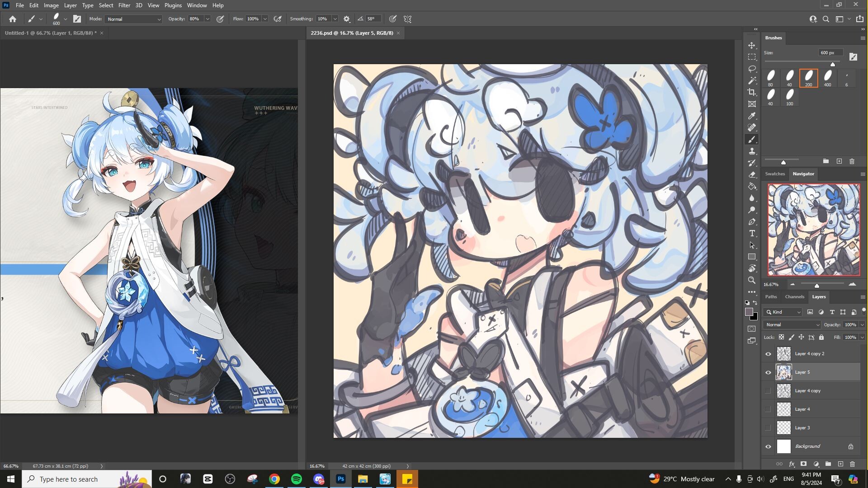The image size is (868, 488).
Task: Open the layer Opacity dropdown arrow
Action: pyautogui.click(x=862, y=324)
